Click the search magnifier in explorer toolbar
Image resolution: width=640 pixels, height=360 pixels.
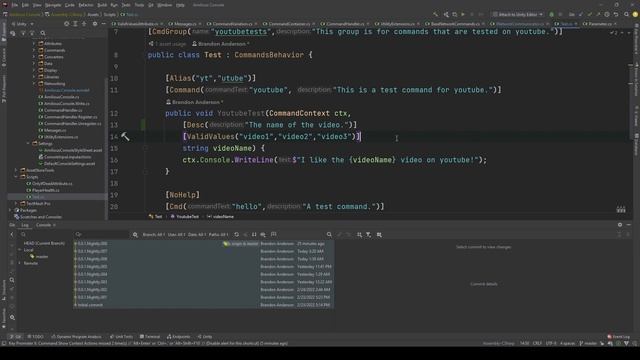click(x=43, y=33)
